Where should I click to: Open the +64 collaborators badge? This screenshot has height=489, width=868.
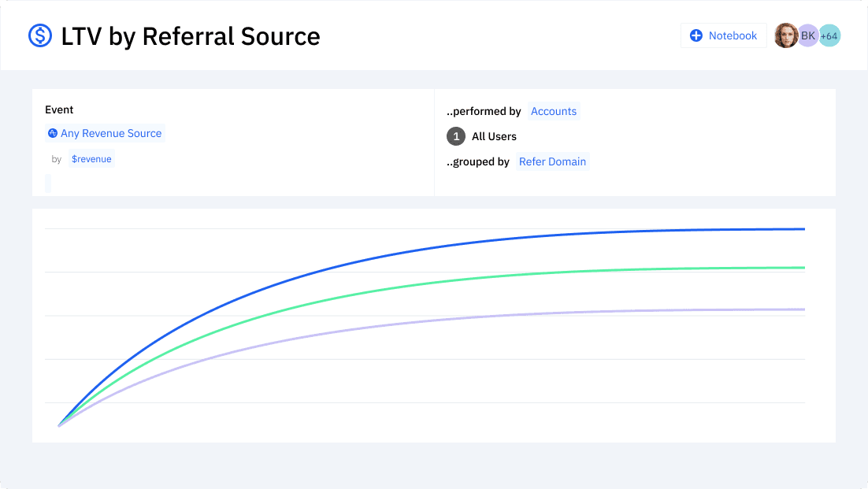pos(829,35)
